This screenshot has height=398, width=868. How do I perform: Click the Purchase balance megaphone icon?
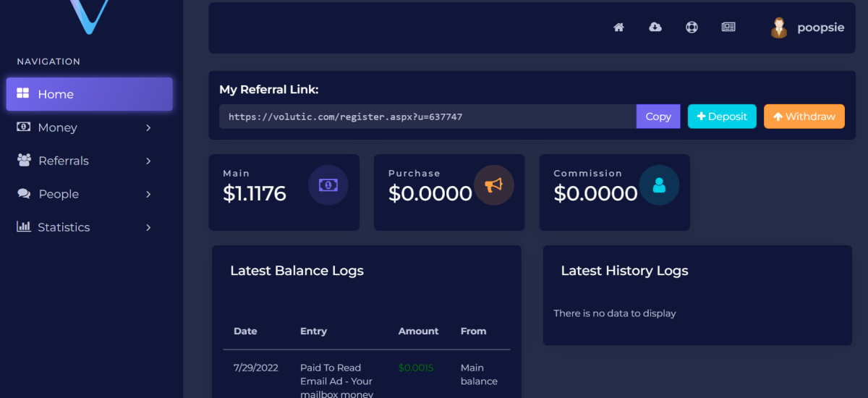point(493,185)
